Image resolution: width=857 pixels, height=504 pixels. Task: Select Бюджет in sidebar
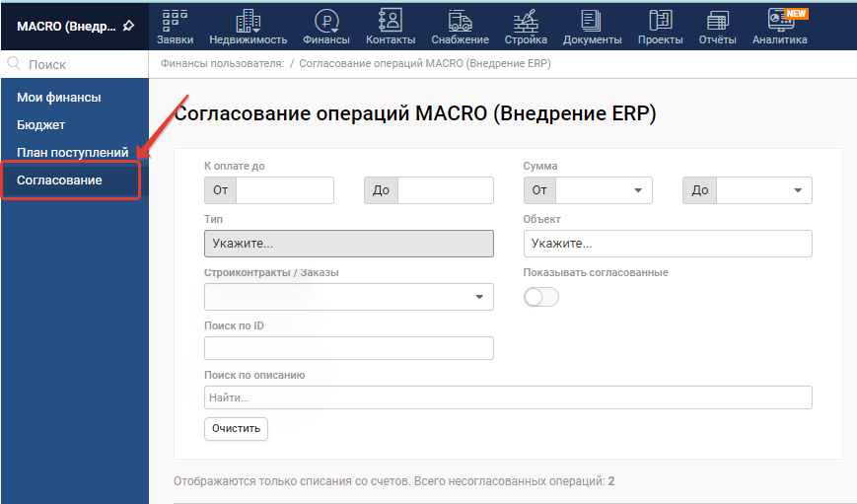(x=41, y=125)
